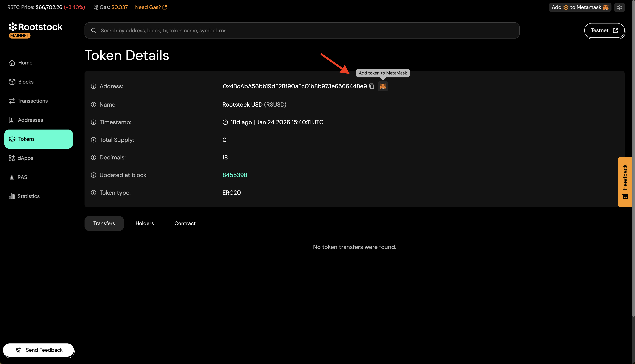The width and height of the screenshot is (635, 364).
Task: Copy the token address
Action: coord(372,86)
